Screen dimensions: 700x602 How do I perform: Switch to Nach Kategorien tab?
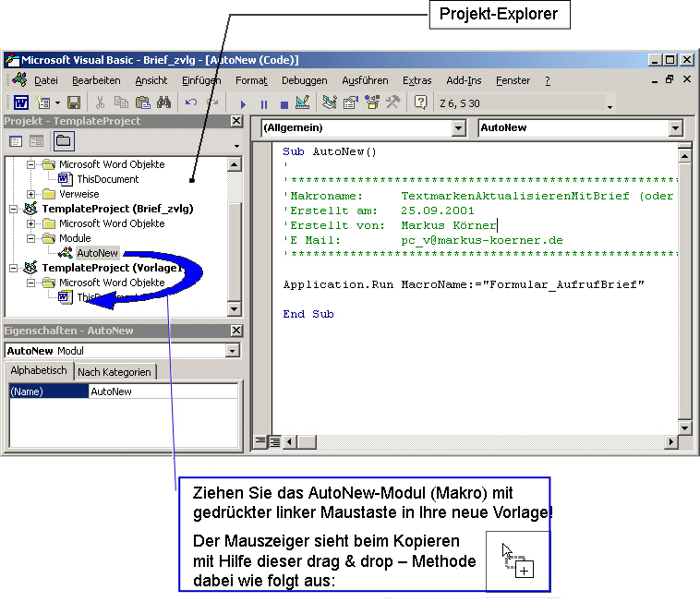115,372
